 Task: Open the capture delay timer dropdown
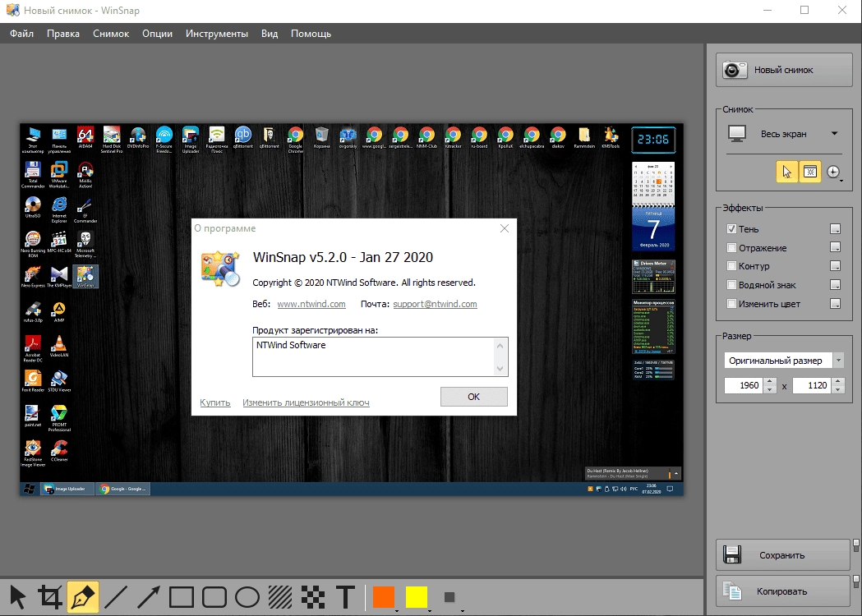834,172
